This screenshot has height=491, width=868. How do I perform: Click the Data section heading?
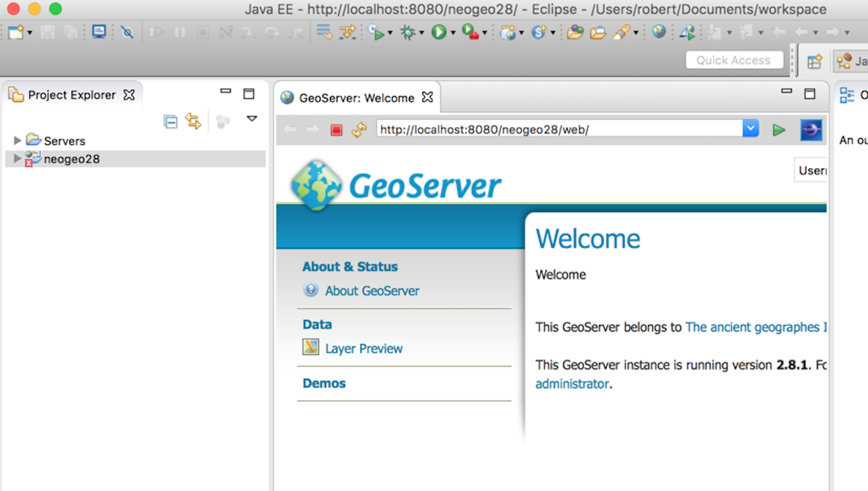point(317,325)
